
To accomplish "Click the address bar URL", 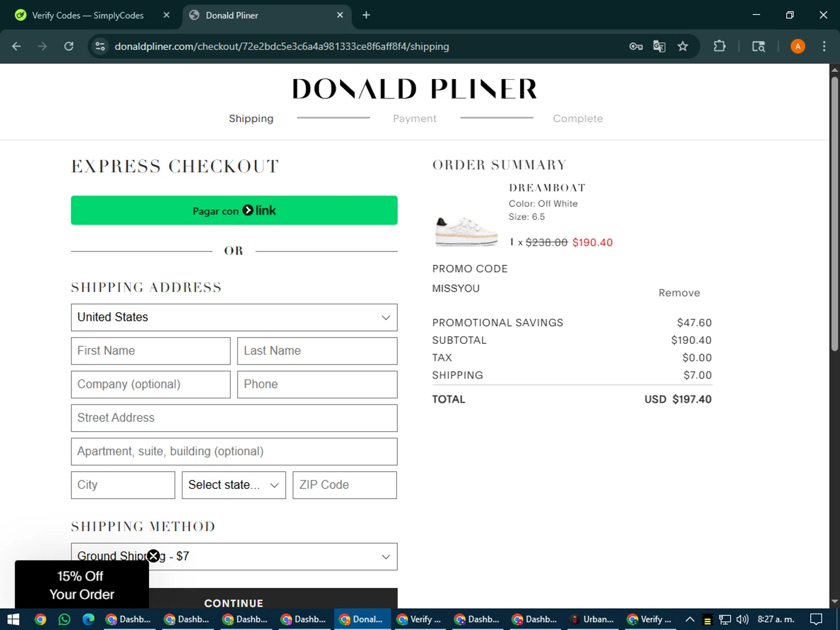I will (282, 46).
